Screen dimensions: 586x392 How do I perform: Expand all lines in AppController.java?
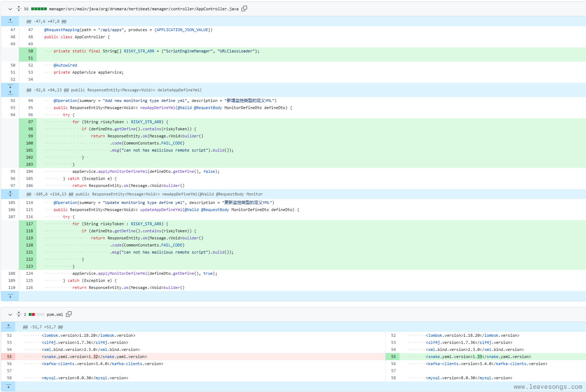point(19,9)
